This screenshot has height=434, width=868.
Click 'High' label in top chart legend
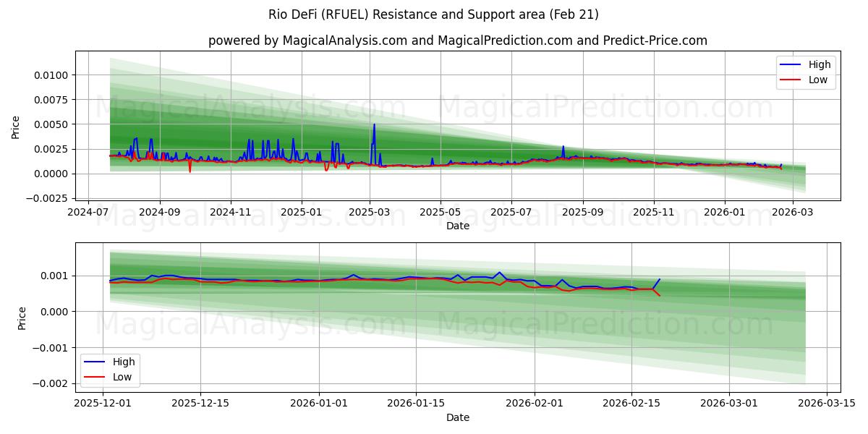pyautogui.click(x=820, y=64)
